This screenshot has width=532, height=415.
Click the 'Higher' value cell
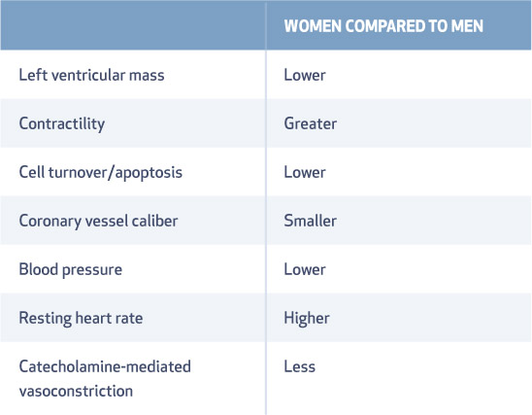click(x=307, y=319)
